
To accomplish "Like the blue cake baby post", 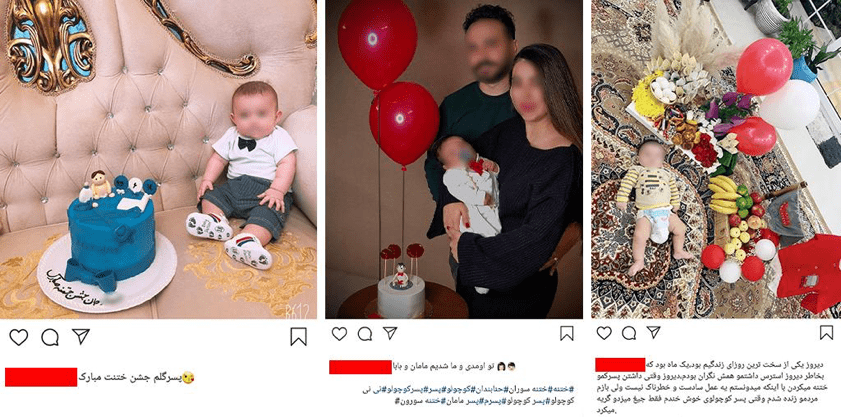I will coord(18,336).
